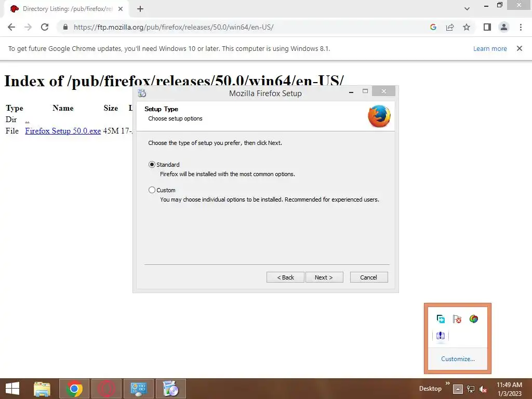Select the Directory Listing tab
Image resolution: width=532 pixels, height=399 pixels.
(67, 9)
